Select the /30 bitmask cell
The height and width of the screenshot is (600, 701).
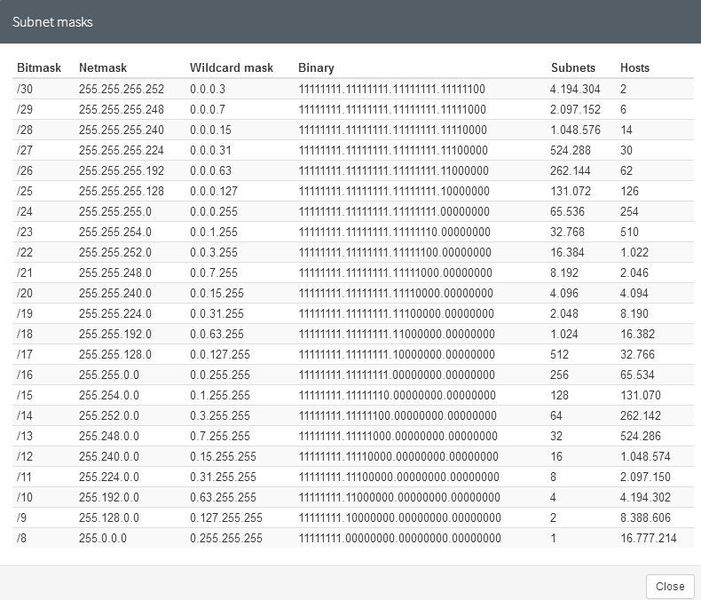coord(25,89)
